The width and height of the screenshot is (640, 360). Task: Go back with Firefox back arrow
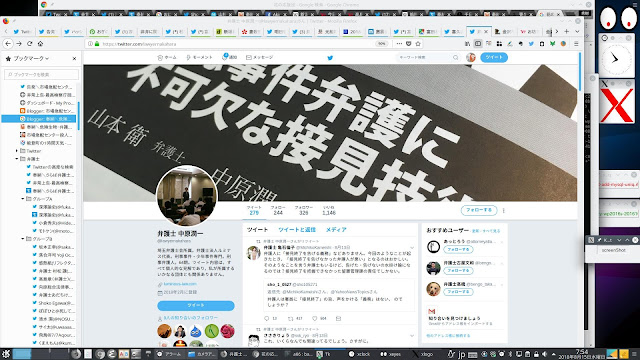pos(8,44)
